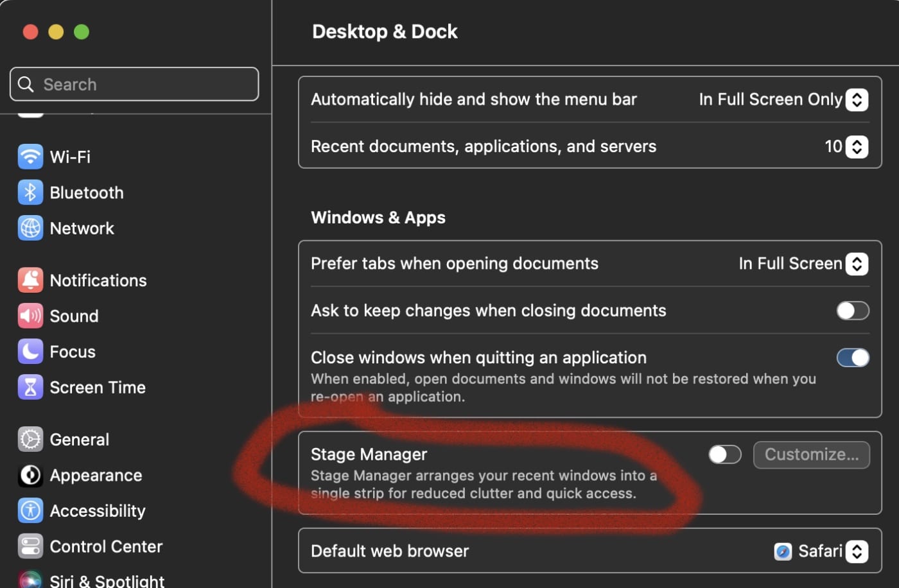Open the Default web browser Safari dropdown
The height and width of the screenshot is (588, 899).
click(857, 551)
